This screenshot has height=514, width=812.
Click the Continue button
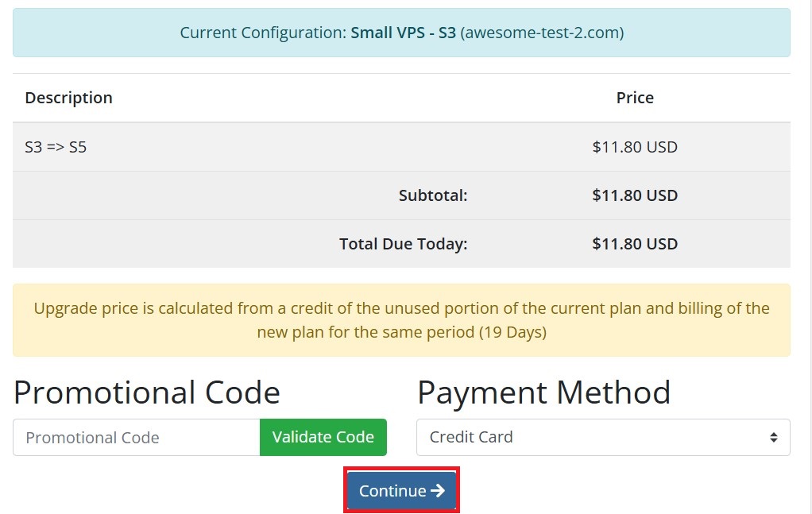pyautogui.click(x=401, y=490)
